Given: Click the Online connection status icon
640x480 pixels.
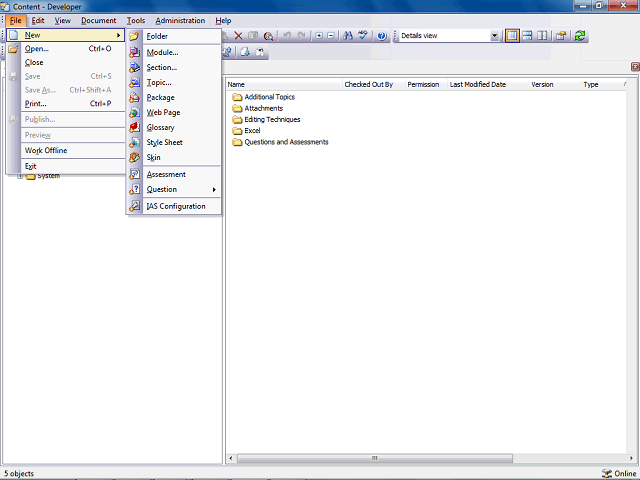Looking at the screenshot, I should point(607,473).
